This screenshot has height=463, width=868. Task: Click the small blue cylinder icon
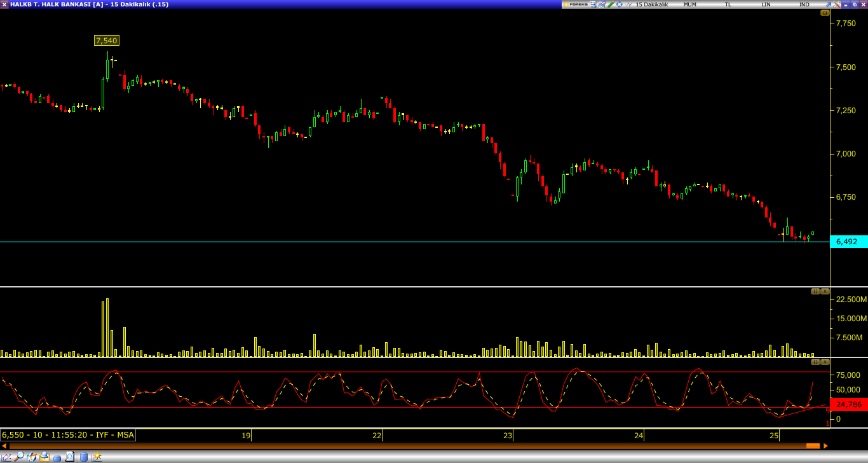[57, 458]
